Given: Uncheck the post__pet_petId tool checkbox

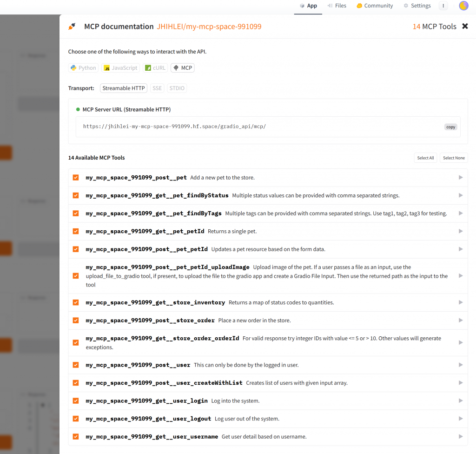Looking at the screenshot, I should (76, 249).
